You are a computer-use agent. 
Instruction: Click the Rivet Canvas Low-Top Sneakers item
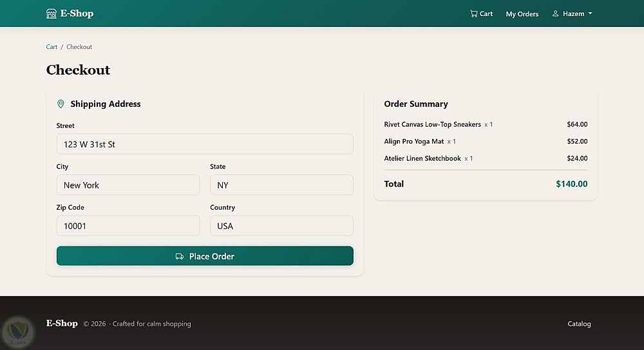pos(432,124)
